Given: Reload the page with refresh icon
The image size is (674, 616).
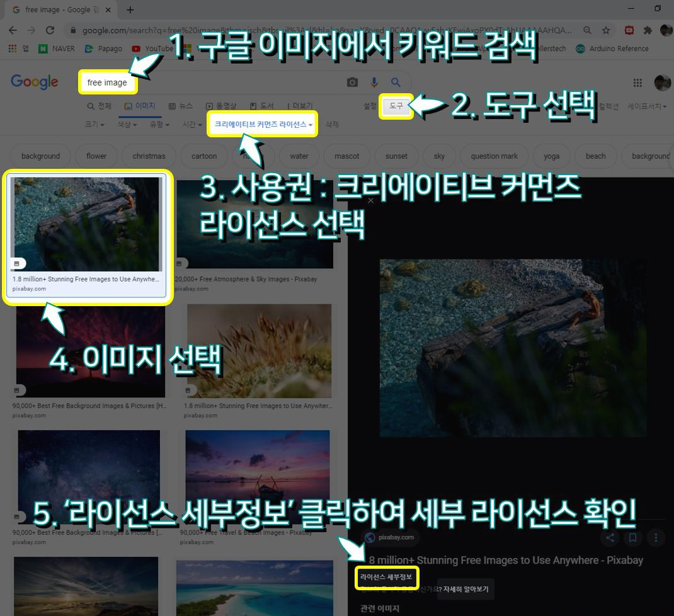Looking at the screenshot, I should 50,30.
